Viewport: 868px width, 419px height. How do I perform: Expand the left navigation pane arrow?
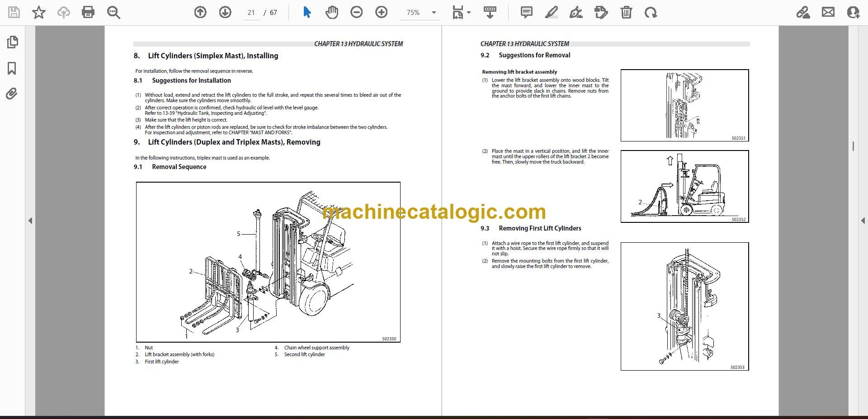30,221
